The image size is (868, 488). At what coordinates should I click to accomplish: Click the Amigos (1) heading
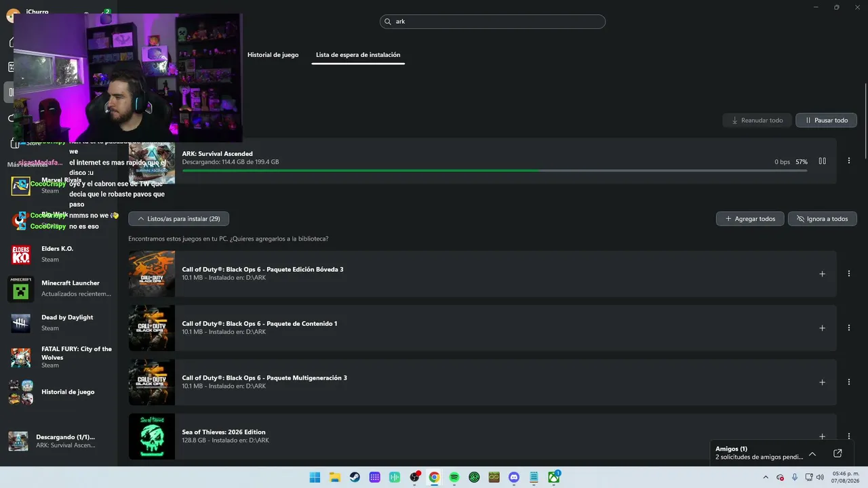pos(731,449)
